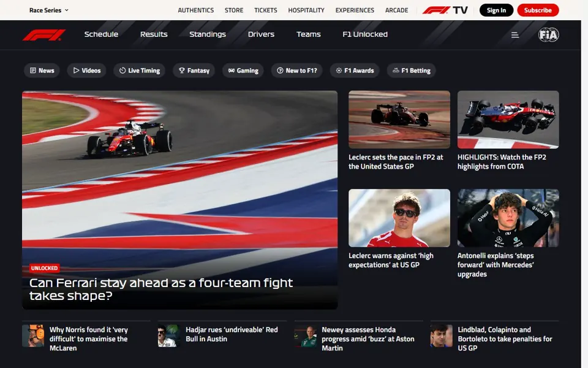Click the Race Series chevron arrow
This screenshot has width=588, height=368.
[66, 10]
